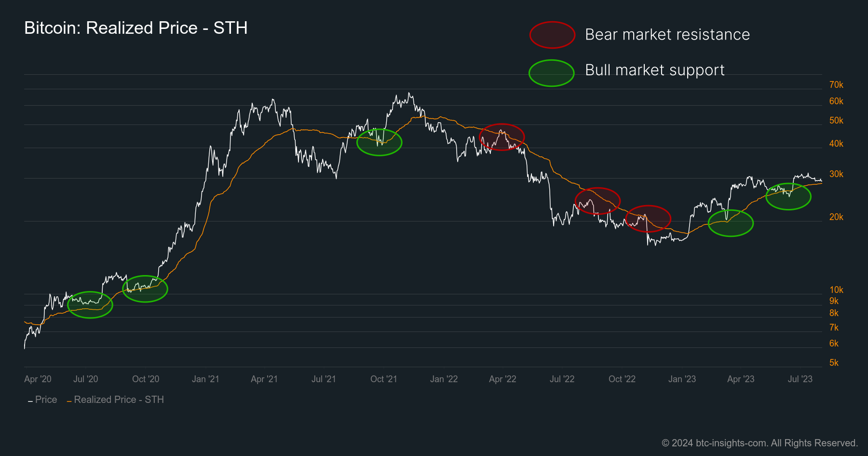Screen dimensions: 868x456
Task: Expand the Bear market resistance legend entry
Action: [x=667, y=34]
